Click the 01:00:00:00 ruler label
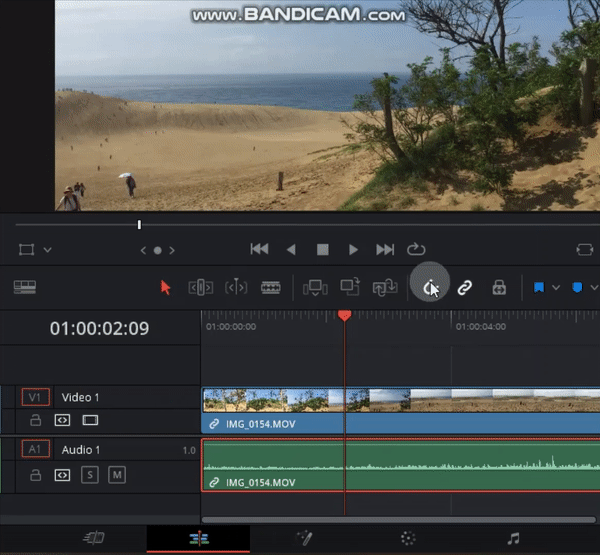600x555 pixels. 231,327
